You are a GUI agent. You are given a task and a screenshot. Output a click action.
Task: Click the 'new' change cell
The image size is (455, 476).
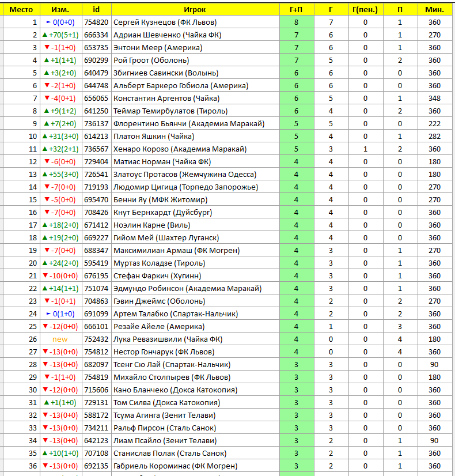[60, 339]
